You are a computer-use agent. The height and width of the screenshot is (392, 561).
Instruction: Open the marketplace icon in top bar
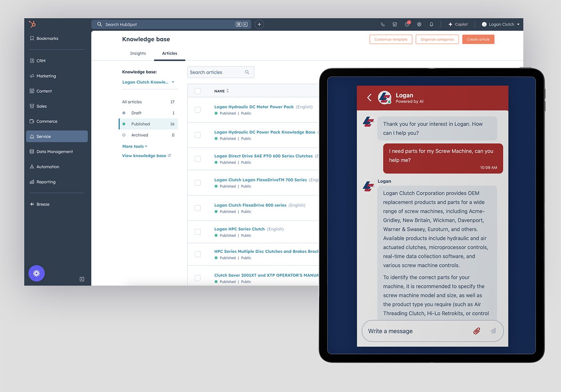pos(395,24)
